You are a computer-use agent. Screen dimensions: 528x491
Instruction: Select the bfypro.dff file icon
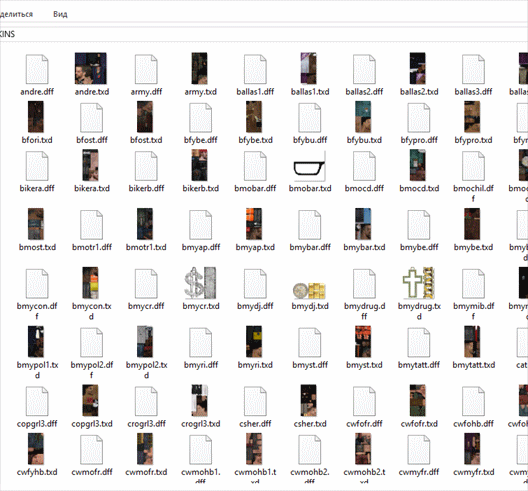pyautogui.click(x=419, y=118)
